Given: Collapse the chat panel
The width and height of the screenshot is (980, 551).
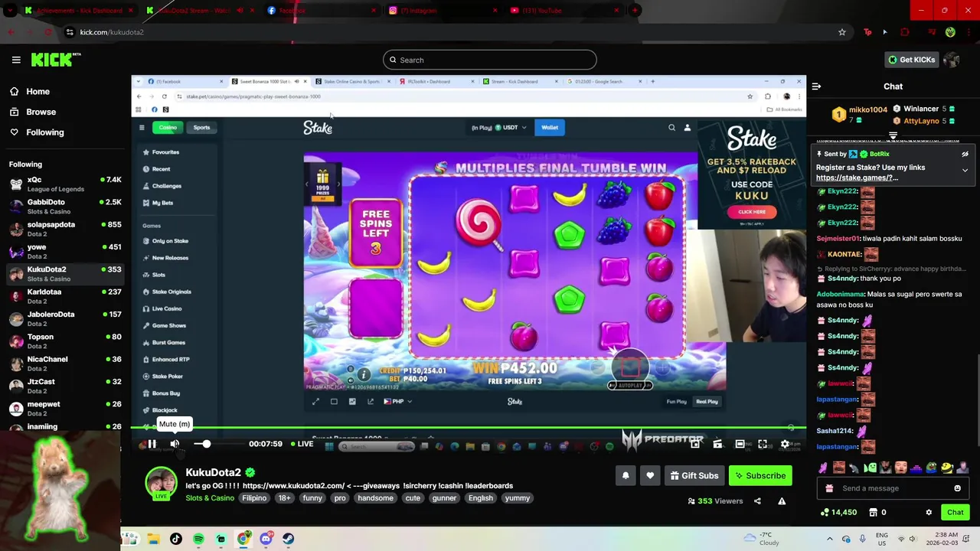Looking at the screenshot, I should [816, 86].
